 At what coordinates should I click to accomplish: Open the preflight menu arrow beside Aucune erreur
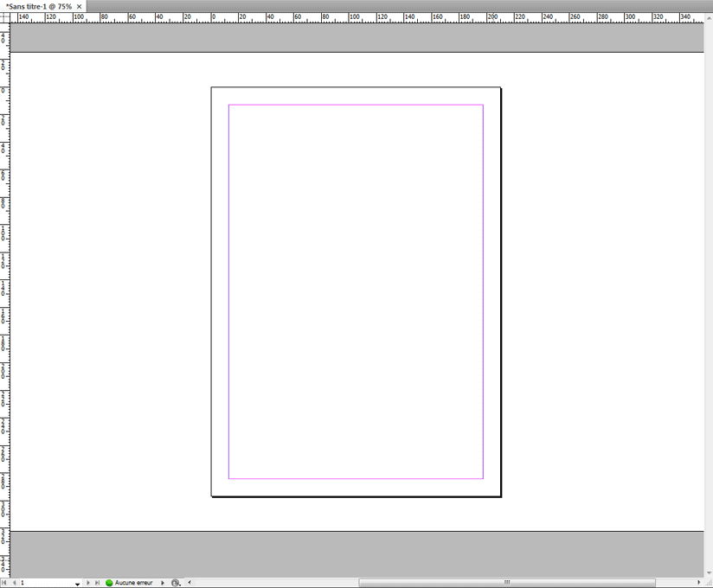click(163, 583)
